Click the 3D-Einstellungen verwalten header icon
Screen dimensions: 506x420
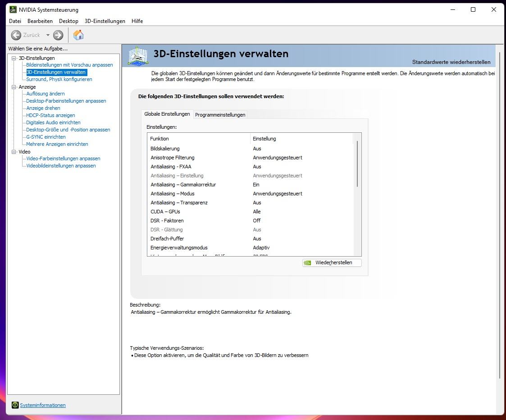point(138,56)
